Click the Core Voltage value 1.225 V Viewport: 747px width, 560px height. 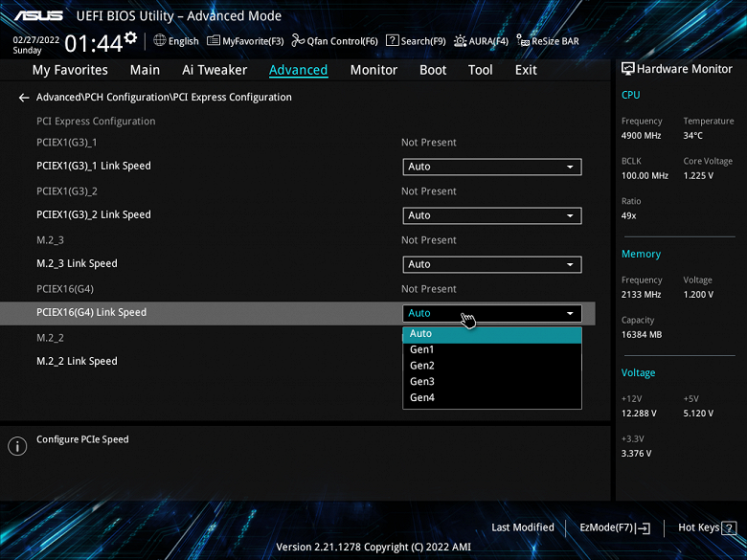pos(698,176)
